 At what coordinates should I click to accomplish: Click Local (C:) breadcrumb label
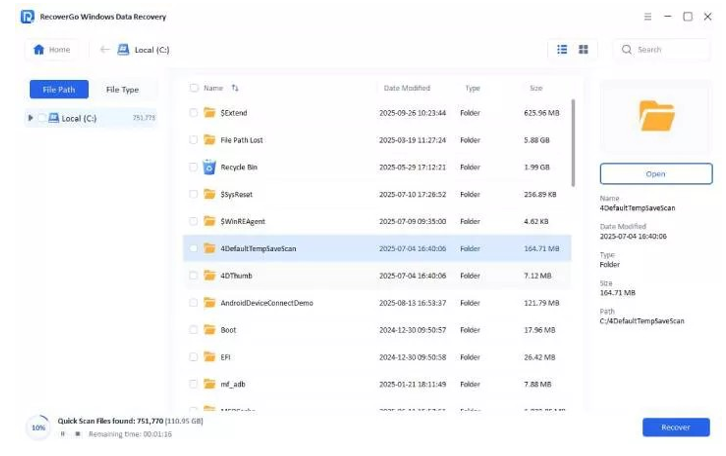(152, 50)
